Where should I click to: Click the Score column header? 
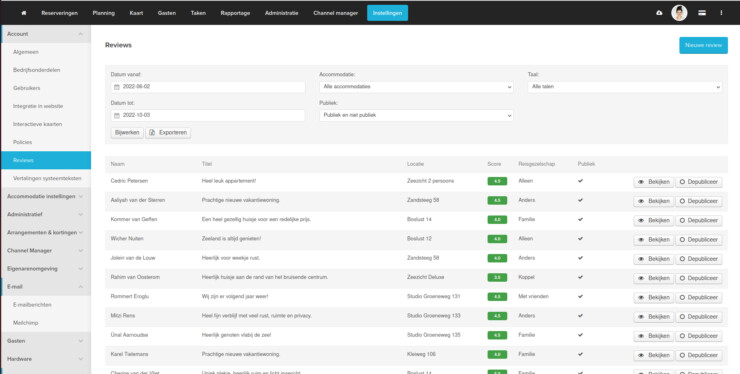coord(494,164)
